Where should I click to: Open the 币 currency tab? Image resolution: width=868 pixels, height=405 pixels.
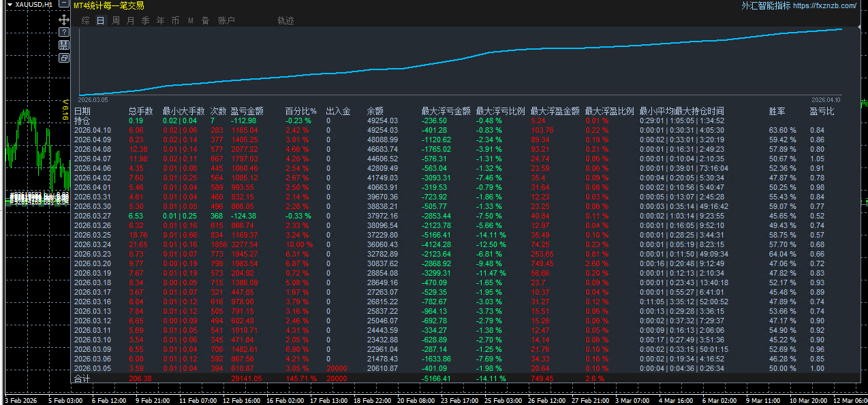pos(175,21)
